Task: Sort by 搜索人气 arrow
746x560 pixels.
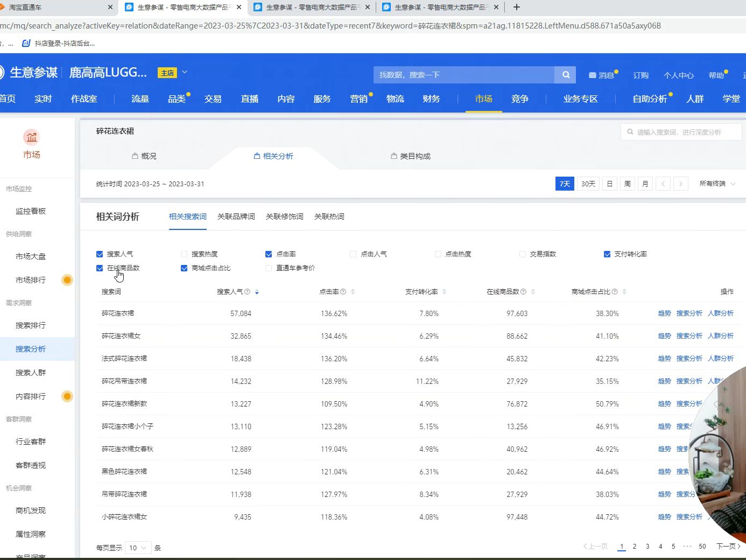Action: point(257,292)
